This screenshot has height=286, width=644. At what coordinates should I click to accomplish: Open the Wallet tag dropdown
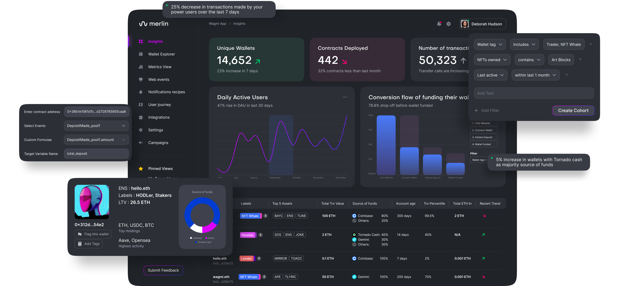click(x=490, y=44)
